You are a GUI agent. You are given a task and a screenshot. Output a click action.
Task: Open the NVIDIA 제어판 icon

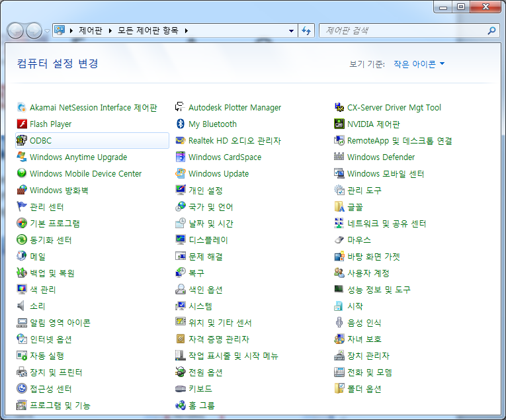(339, 124)
